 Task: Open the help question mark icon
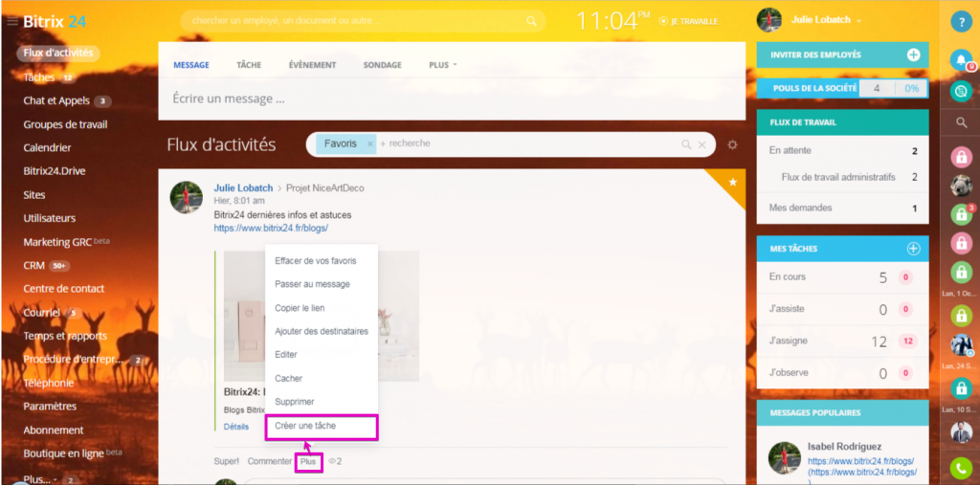pyautogui.click(x=961, y=23)
